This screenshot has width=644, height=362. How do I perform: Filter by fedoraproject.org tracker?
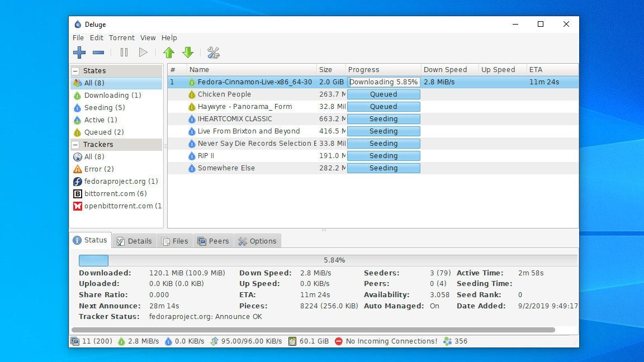click(117, 182)
